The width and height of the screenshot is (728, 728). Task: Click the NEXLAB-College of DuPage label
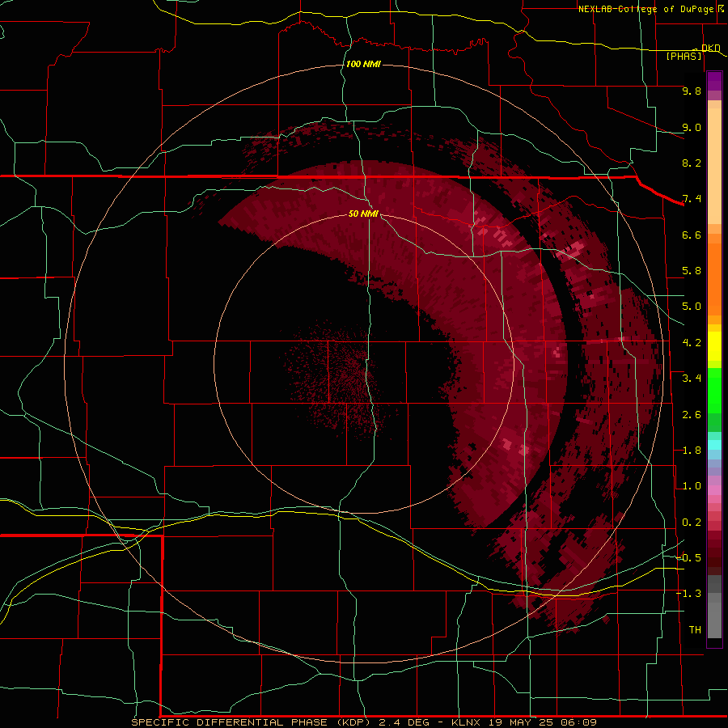click(x=647, y=9)
